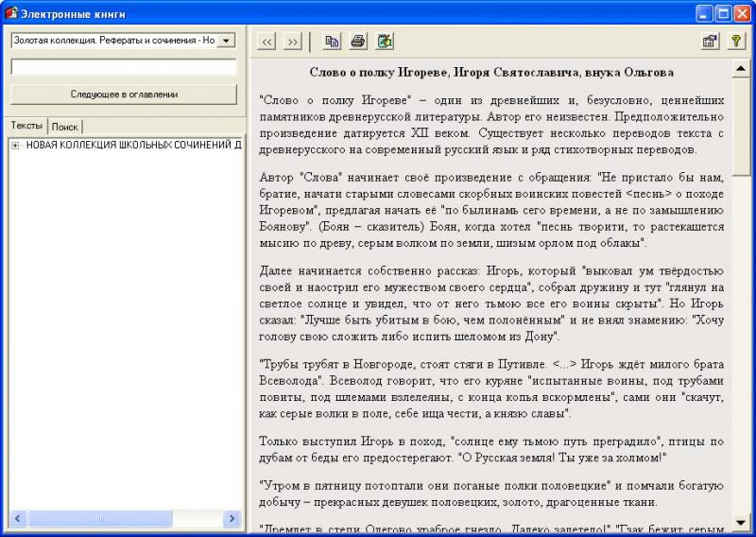This screenshot has height=537, width=756.
Task: Open the settings properties icon
Action: tap(709, 42)
